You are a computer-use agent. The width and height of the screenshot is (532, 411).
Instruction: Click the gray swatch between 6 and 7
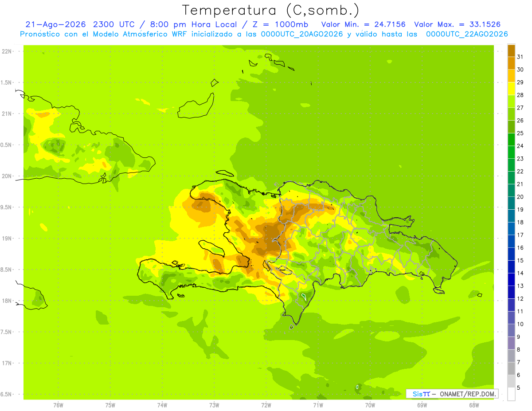(x=511, y=369)
